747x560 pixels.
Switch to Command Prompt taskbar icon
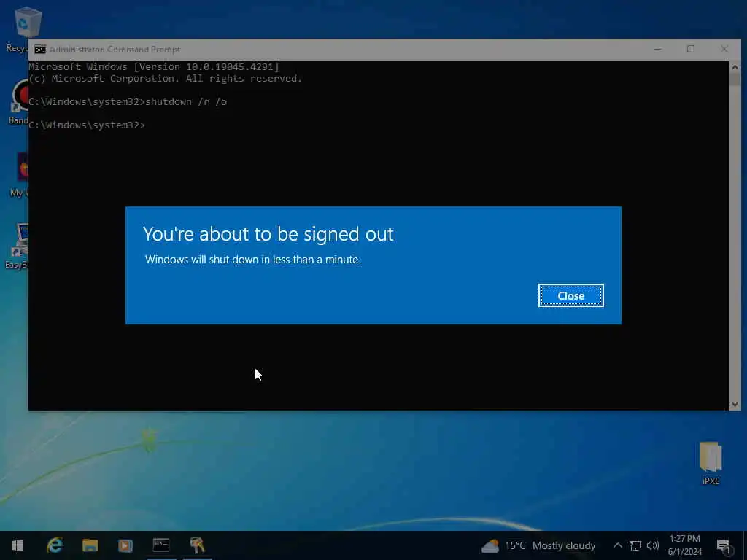[161, 545]
